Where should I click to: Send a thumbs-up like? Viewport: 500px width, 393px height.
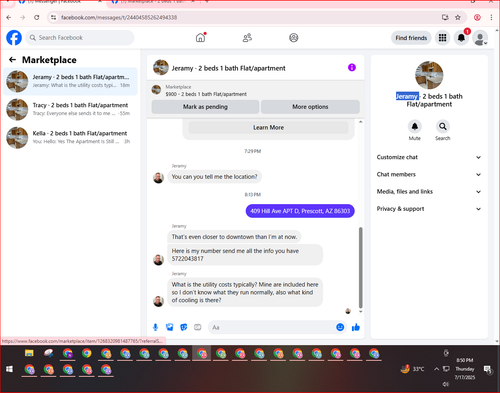pos(356,327)
